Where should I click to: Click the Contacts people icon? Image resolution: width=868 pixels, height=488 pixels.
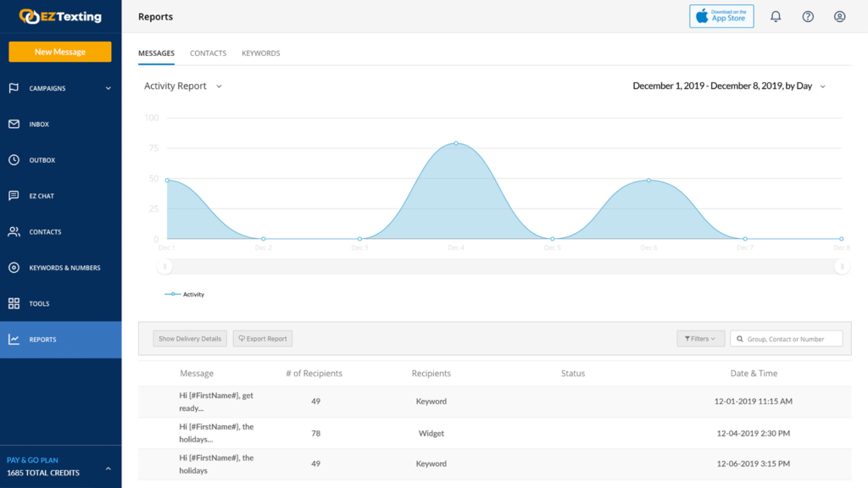click(14, 232)
